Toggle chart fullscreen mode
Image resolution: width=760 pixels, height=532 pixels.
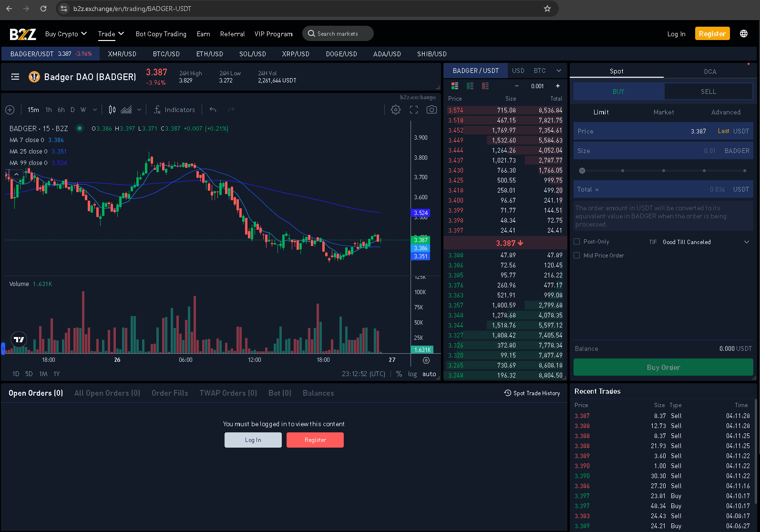[414, 110]
